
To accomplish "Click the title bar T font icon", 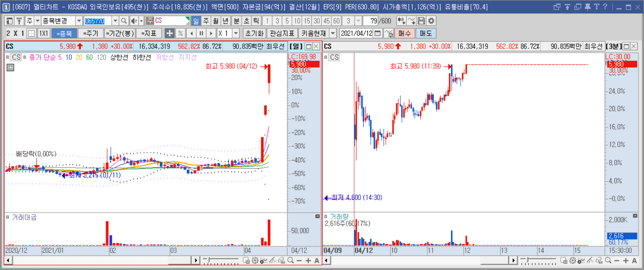I will coord(597,7).
